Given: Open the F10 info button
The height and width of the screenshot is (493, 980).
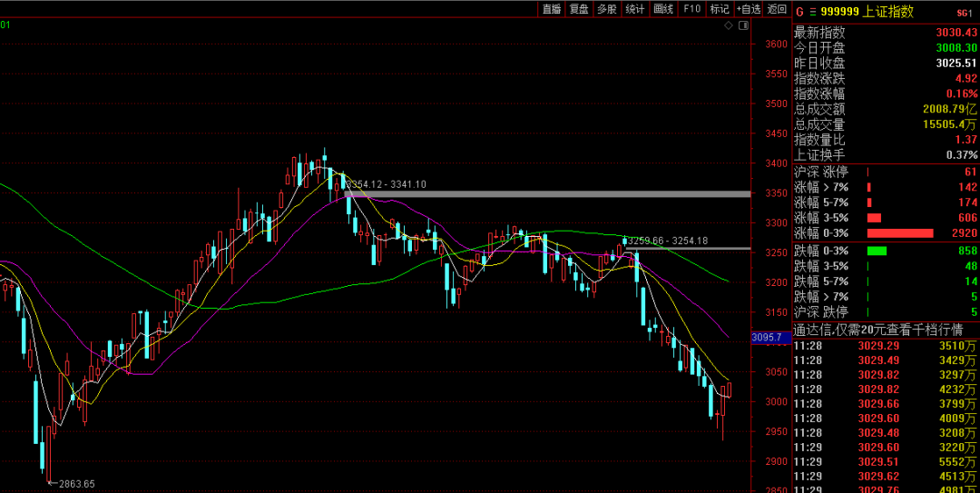Looking at the screenshot, I should point(691,9).
